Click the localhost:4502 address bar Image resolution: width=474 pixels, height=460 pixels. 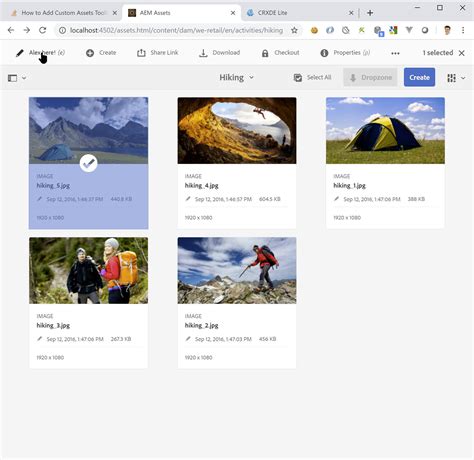point(176,30)
